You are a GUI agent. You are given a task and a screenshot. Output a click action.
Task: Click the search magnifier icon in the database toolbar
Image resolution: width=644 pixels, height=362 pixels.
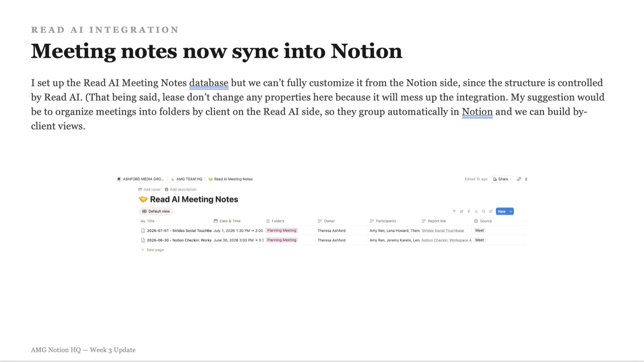(483, 211)
